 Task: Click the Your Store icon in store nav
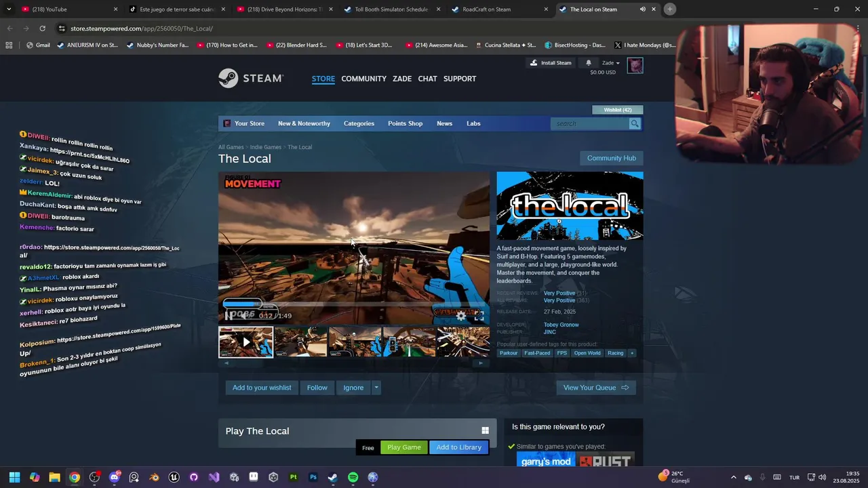click(x=227, y=123)
